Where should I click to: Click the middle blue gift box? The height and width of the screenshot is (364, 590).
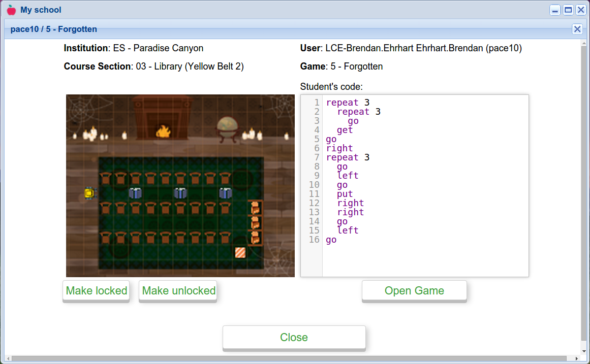tap(180, 193)
